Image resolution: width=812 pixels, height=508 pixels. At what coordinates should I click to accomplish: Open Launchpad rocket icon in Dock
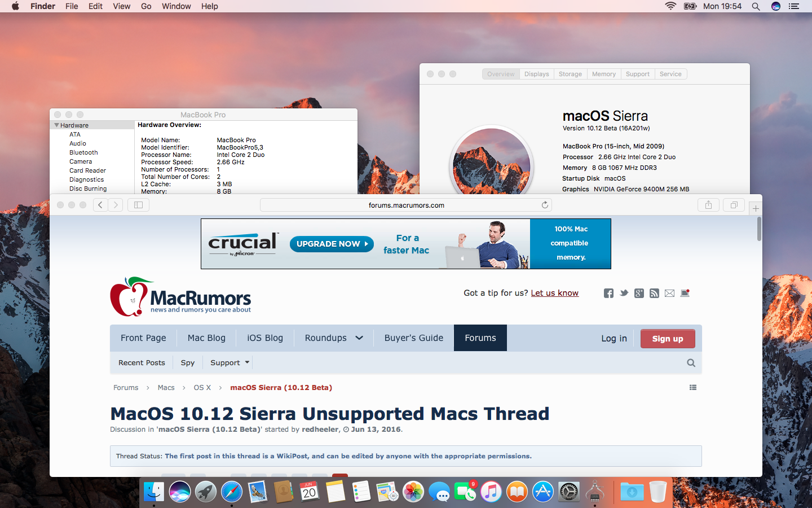206,492
